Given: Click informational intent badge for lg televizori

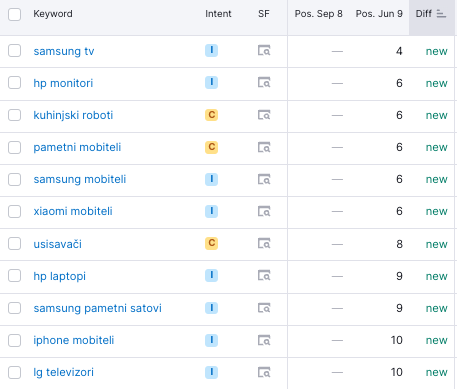Looking at the screenshot, I should tap(211, 372).
